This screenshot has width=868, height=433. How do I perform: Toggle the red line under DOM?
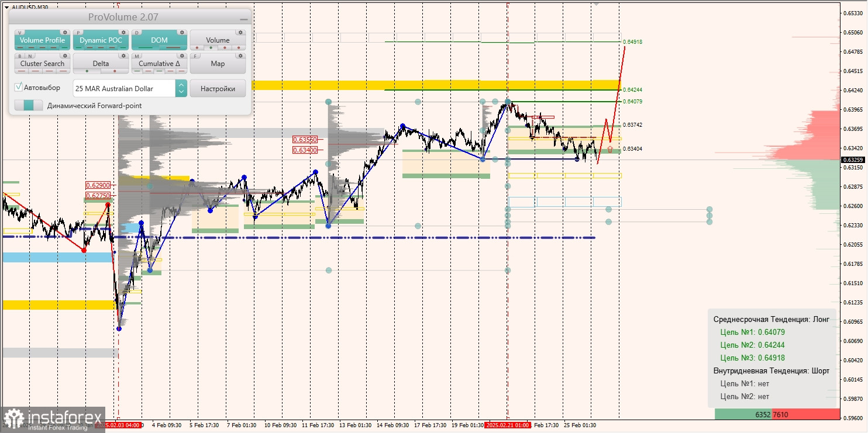[x=173, y=47]
